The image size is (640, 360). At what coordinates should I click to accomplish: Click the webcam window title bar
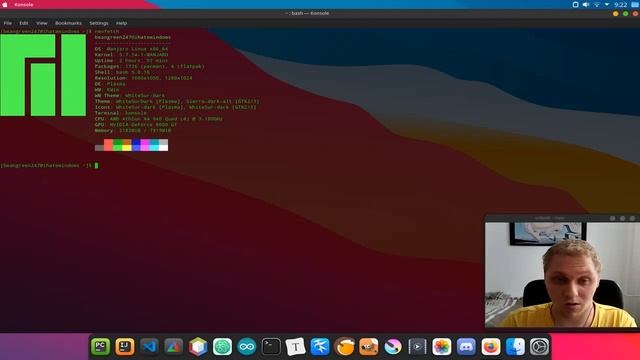[561, 218]
